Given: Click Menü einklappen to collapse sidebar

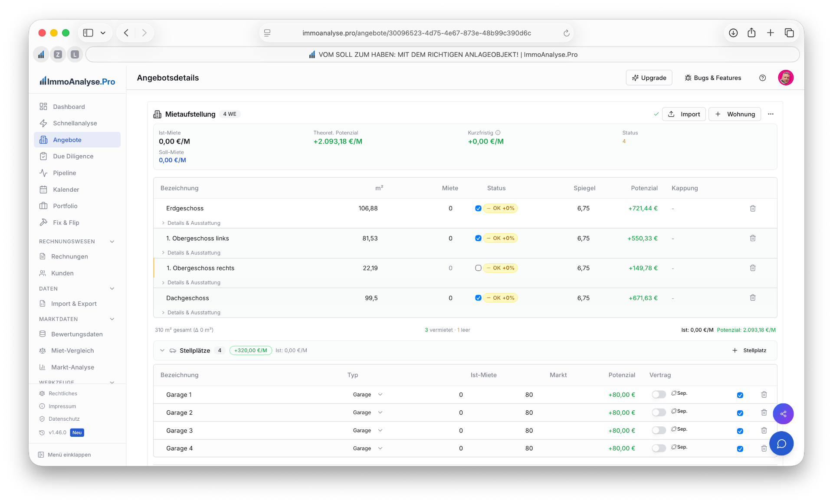Looking at the screenshot, I should pos(65,455).
